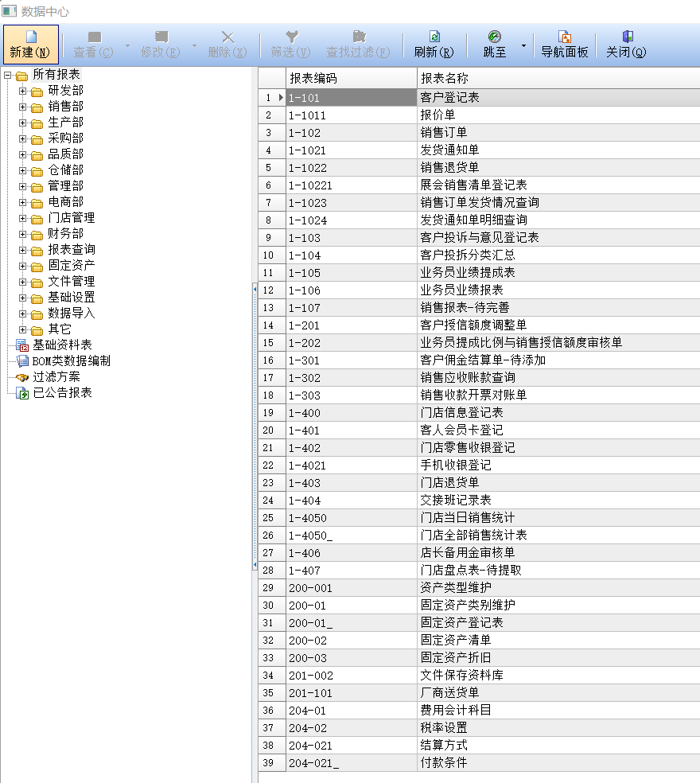
Task: Open the 查找过滤(F) search filter tool
Action: (358, 45)
